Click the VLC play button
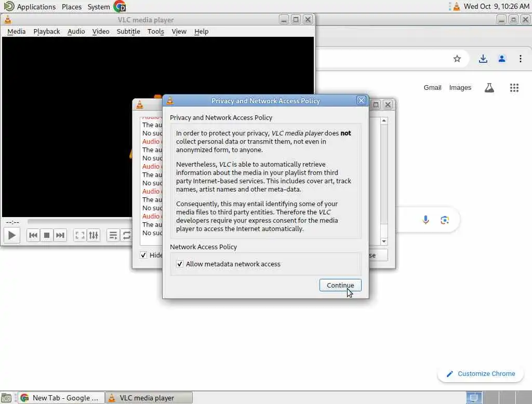Screen dimensions: 532x404 pyautogui.click(x=12, y=235)
